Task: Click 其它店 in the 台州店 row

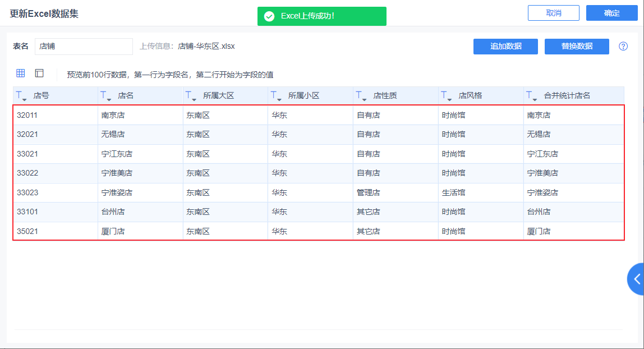Action: [x=369, y=212]
